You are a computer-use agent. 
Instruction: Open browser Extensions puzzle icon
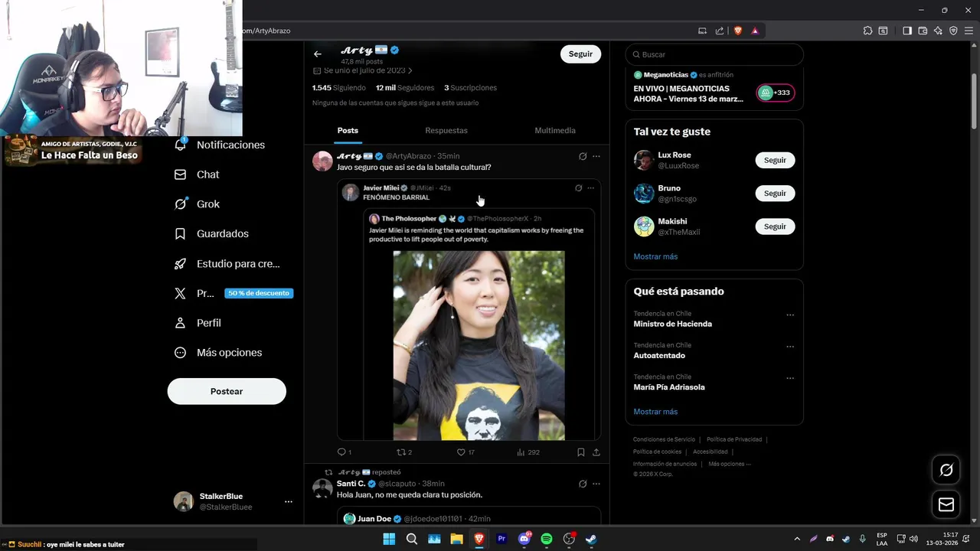(867, 31)
